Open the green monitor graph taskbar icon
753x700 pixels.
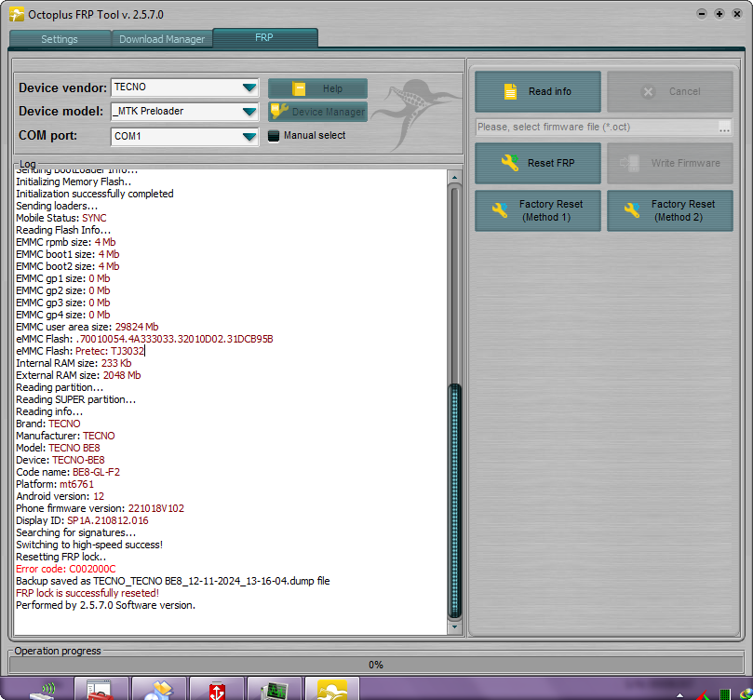click(x=274, y=691)
